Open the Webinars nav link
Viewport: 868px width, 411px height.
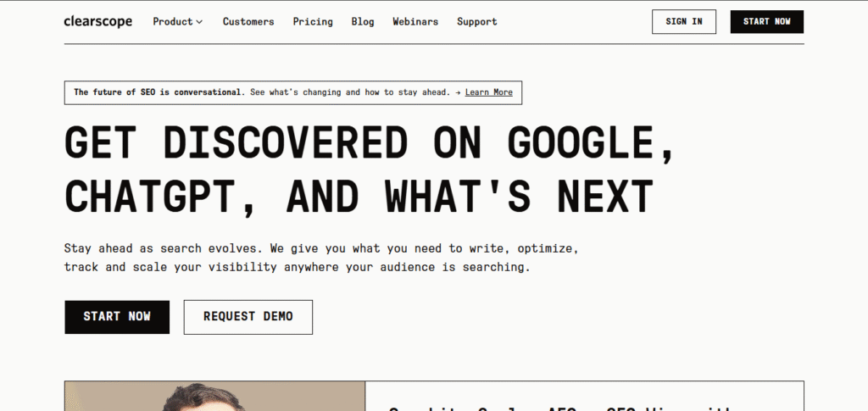coord(415,21)
